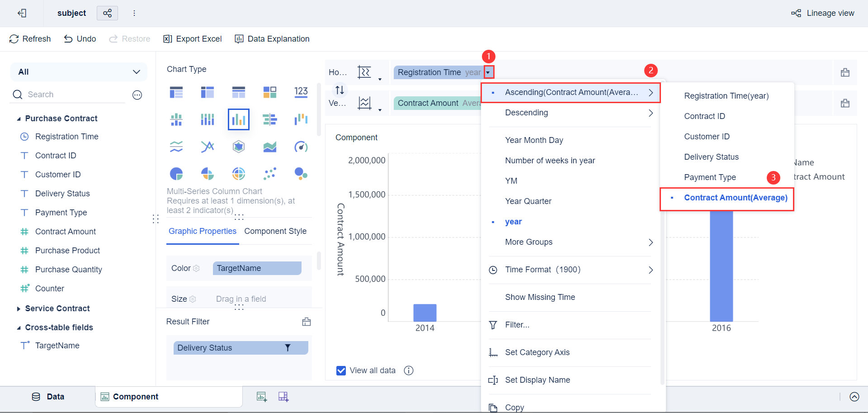Open the Registration Time field dropdown arrow
This screenshot has height=413, width=868.
point(488,72)
